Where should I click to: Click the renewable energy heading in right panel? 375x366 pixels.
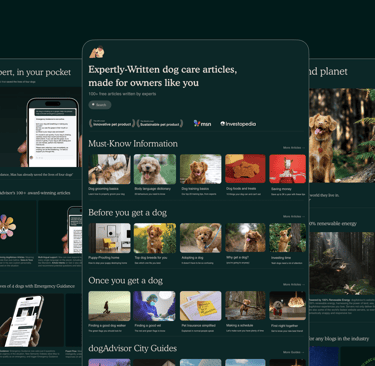pos(333,224)
